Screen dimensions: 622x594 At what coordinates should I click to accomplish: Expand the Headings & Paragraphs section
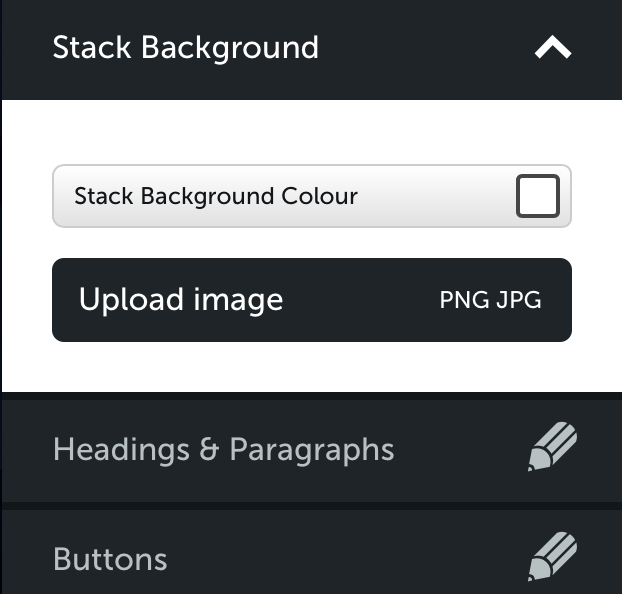312,451
